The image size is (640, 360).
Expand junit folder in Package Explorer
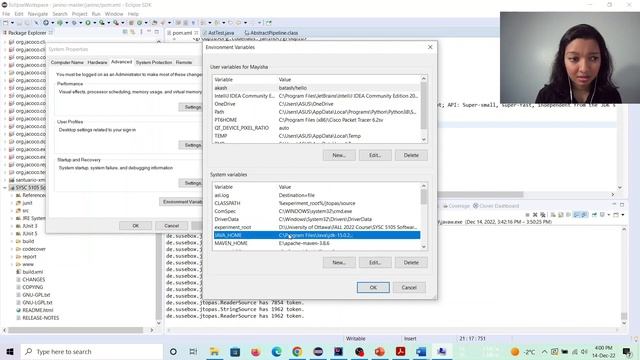click(x=12, y=203)
